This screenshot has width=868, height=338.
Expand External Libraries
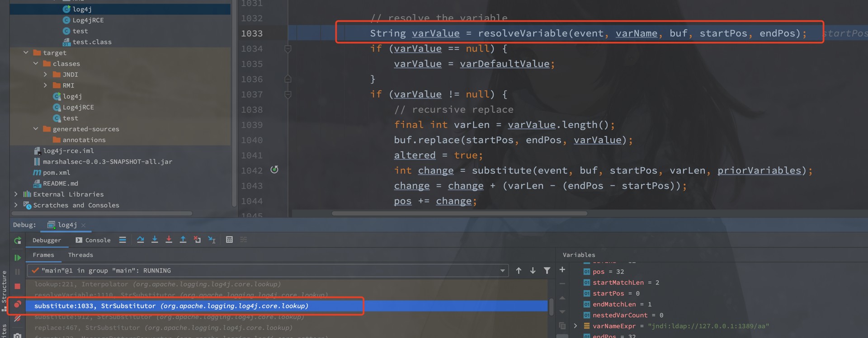point(16,194)
